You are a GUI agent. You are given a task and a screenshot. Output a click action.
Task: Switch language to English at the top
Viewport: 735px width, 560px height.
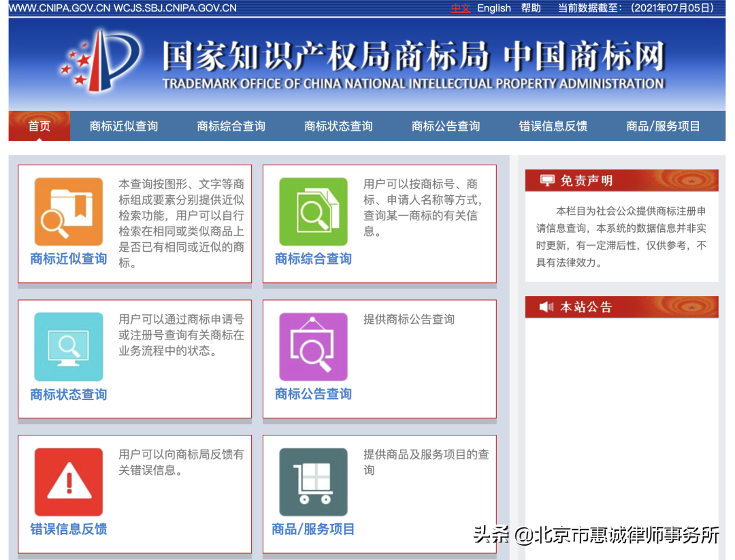[494, 8]
